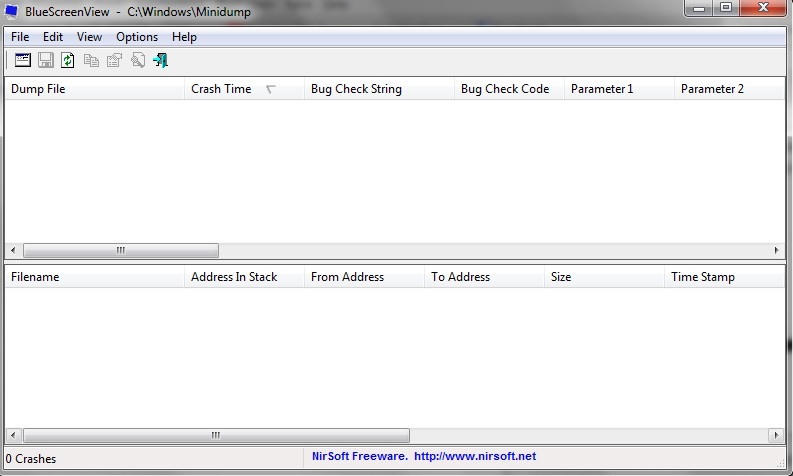
Task: Close the BlueScreenView window
Action: coord(763,9)
